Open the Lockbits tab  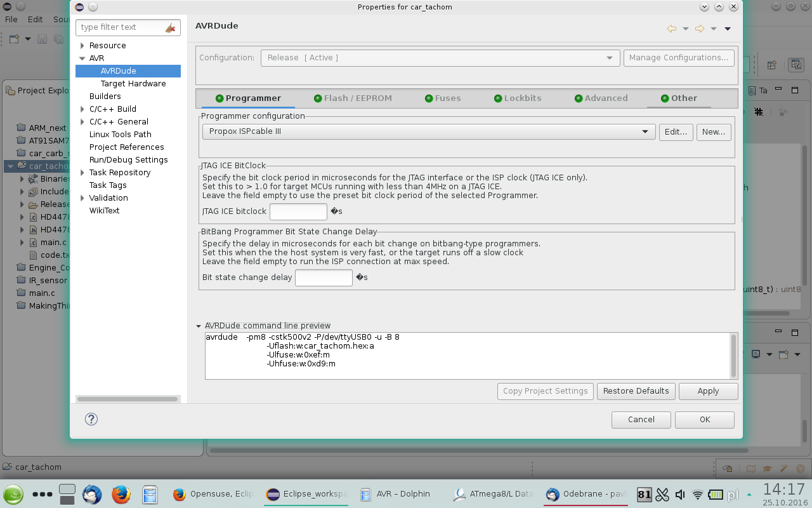pos(518,98)
